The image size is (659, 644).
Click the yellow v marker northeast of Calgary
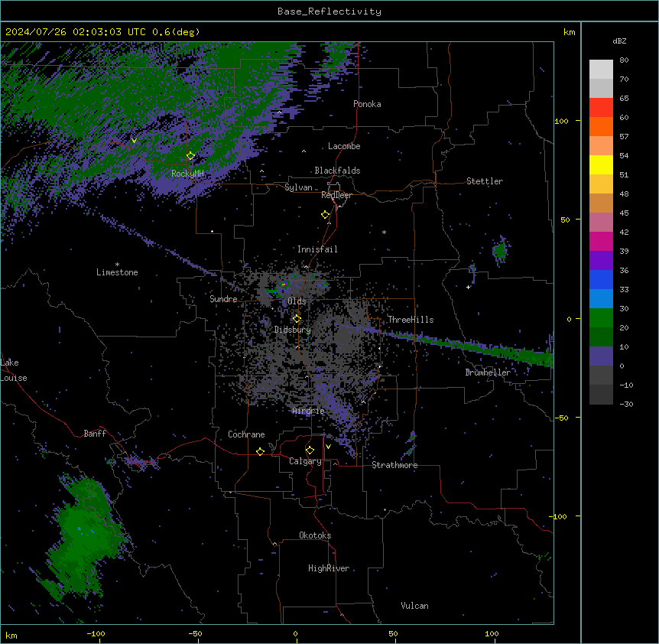[328, 447]
